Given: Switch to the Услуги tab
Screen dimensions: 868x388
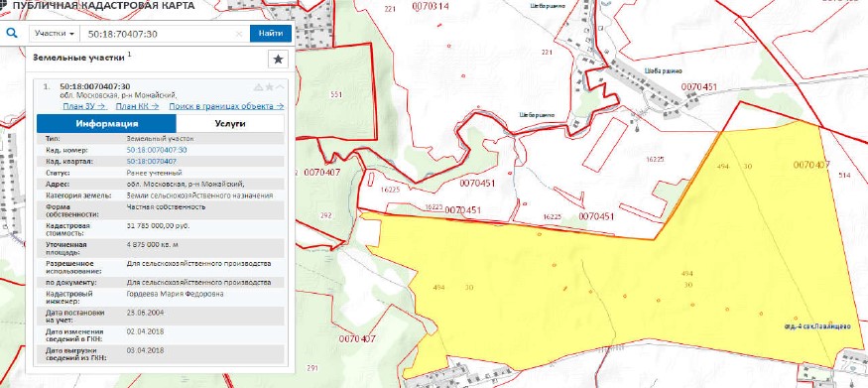Looking at the screenshot, I should [230, 123].
